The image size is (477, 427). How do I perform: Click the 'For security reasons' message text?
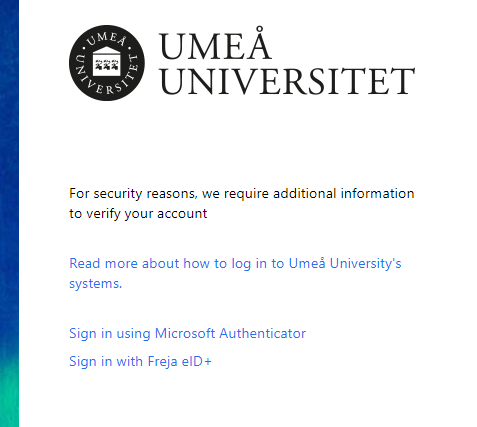242,203
